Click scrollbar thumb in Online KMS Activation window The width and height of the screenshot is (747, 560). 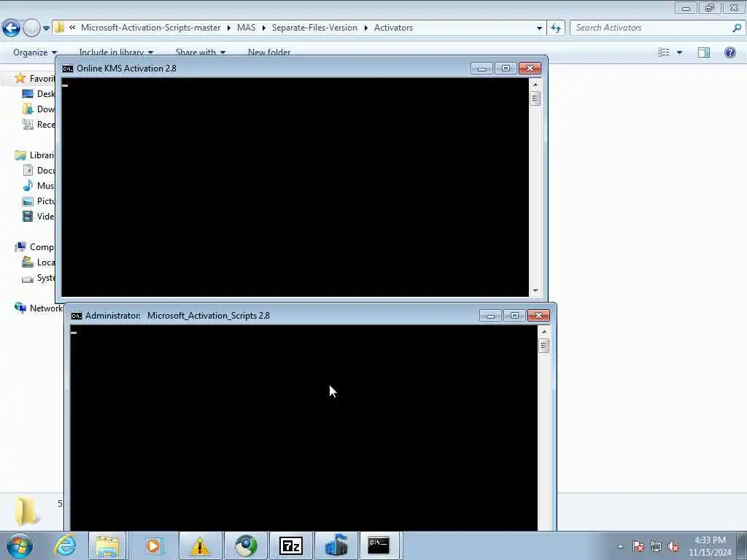pos(535,98)
